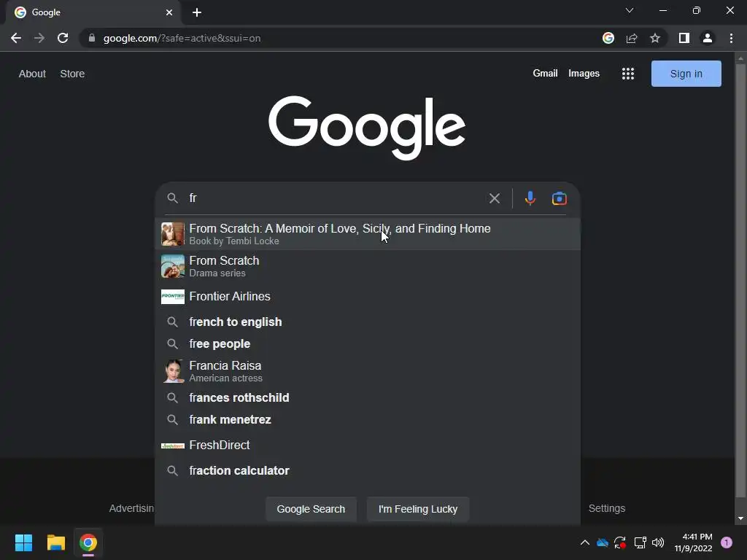Open the About link
747x560 pixels.
(x=32, y=74)
